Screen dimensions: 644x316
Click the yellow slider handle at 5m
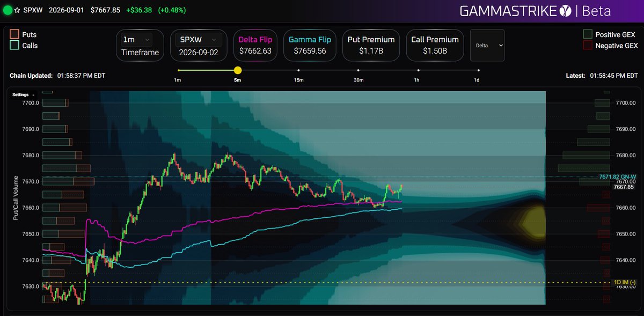tap(238, 70)
